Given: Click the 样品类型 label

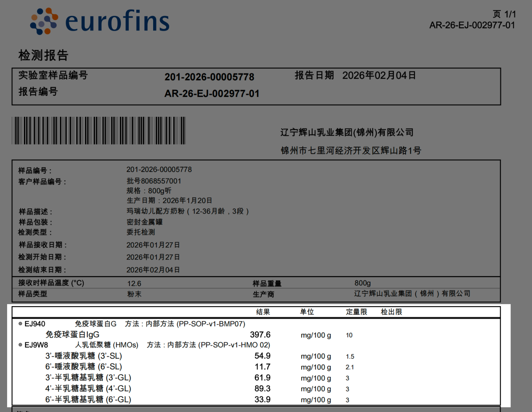Looking at the screenshot, I should point(33,294).
